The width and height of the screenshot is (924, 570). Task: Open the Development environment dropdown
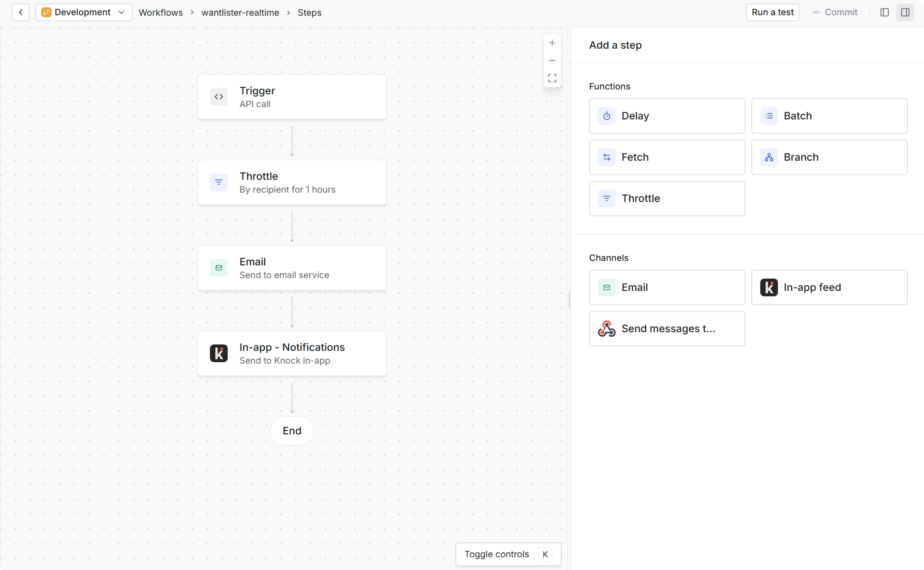83,12
